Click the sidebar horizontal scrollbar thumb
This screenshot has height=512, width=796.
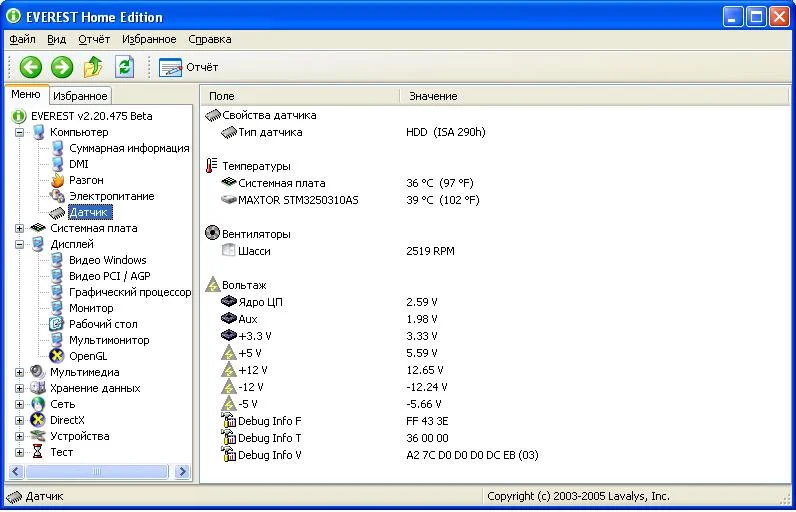(96, 472)
